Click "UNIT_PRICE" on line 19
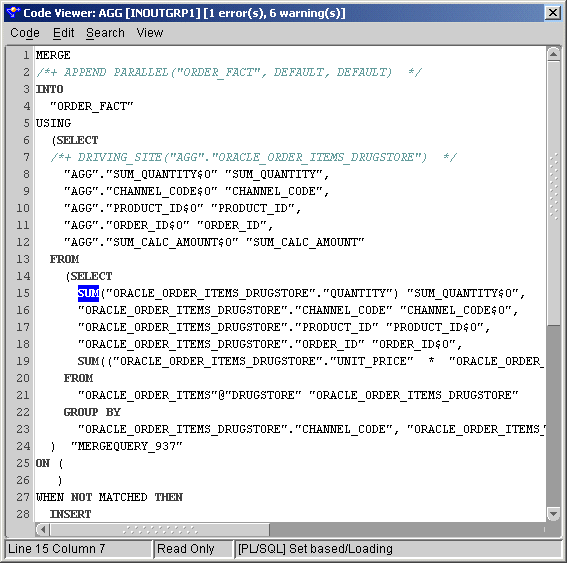This screenshot has width=568, height=563. click(372, 361)
